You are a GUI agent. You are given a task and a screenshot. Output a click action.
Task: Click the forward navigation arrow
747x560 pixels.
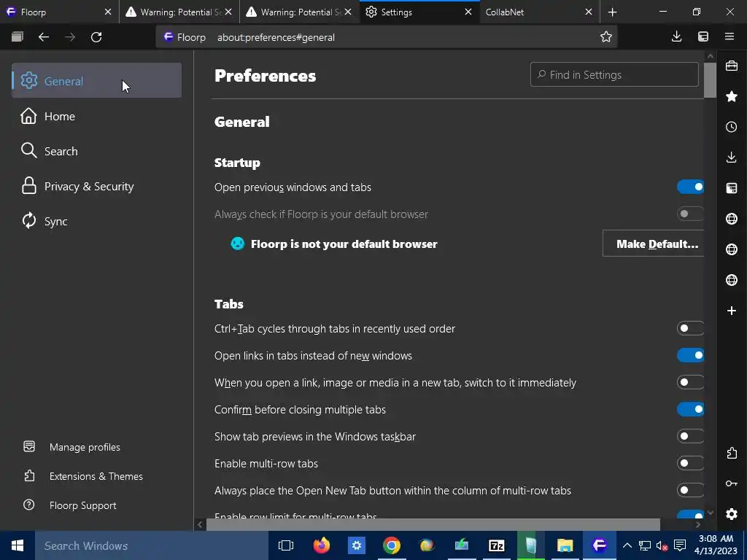tap(70, 37)
